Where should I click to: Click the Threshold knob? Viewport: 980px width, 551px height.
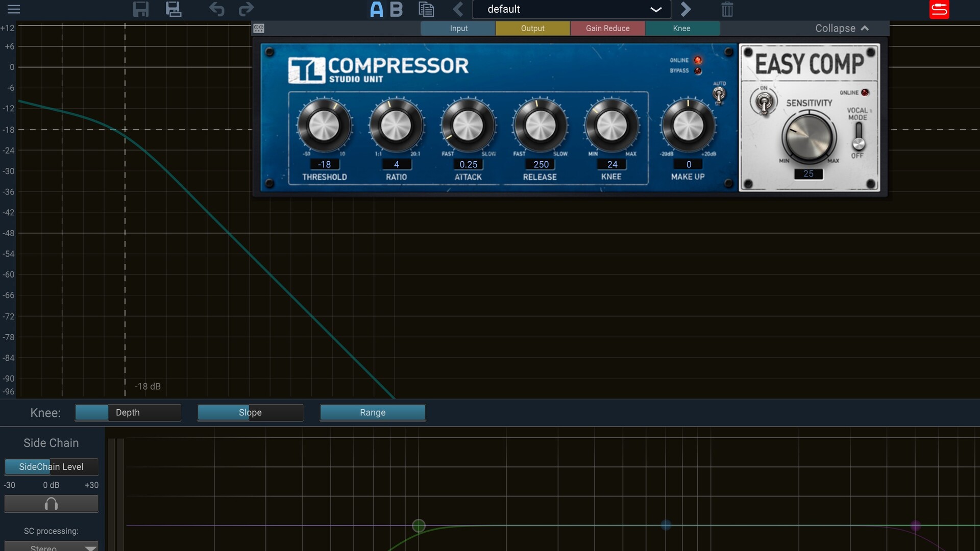(324, 126)
